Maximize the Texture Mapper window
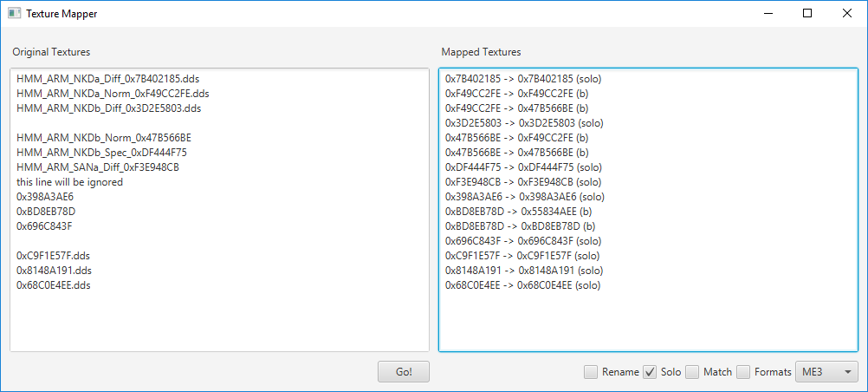Viewport: 868px width, 392px height. (x=807, y=13)
